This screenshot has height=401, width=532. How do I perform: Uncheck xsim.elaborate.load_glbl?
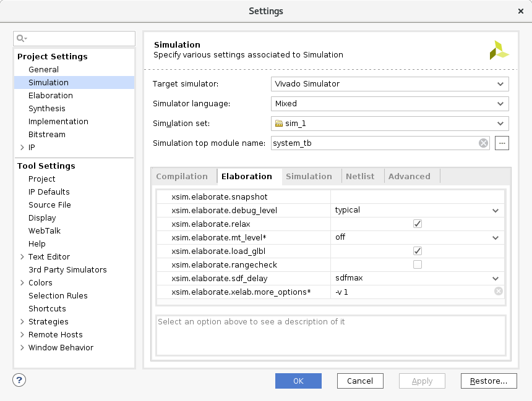[417, 251]
